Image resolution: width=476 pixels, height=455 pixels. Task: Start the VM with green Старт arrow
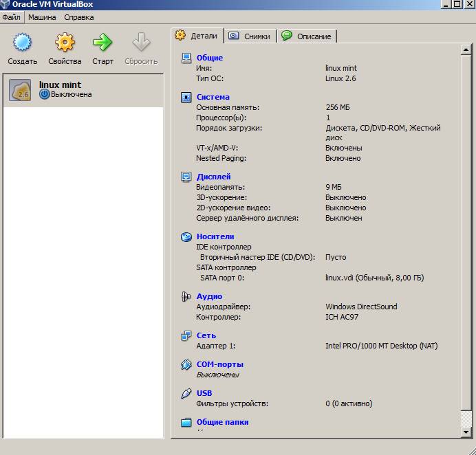click(102, 42)
